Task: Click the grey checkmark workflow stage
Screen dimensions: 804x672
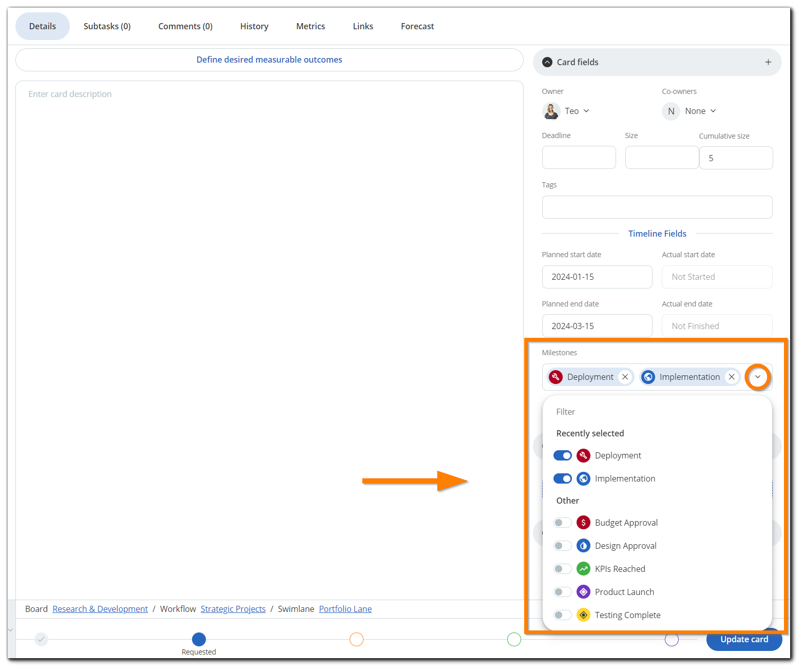Action: tap(42, 639)
